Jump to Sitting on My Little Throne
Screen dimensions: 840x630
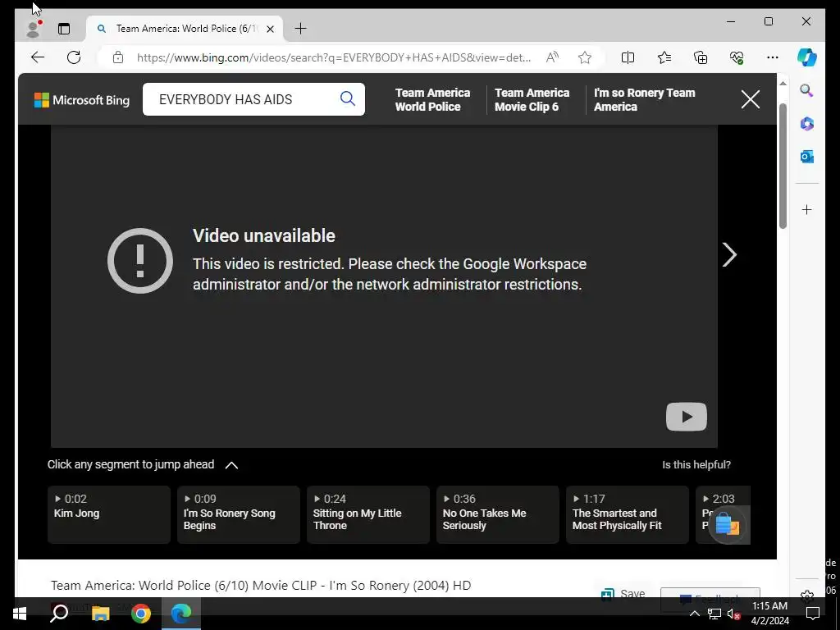(x=368, y=515)
